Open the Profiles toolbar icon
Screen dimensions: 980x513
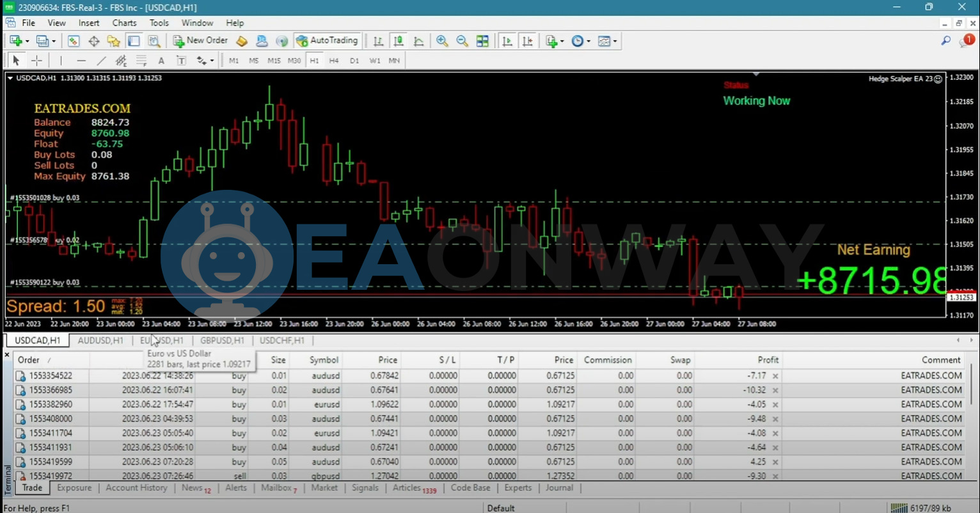42,41
